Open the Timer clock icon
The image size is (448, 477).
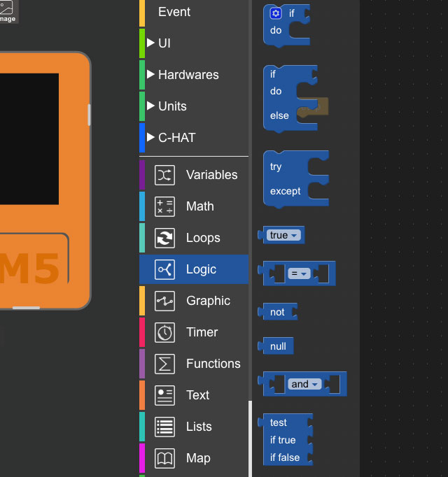pyautogui.click(x=164, y=332)
